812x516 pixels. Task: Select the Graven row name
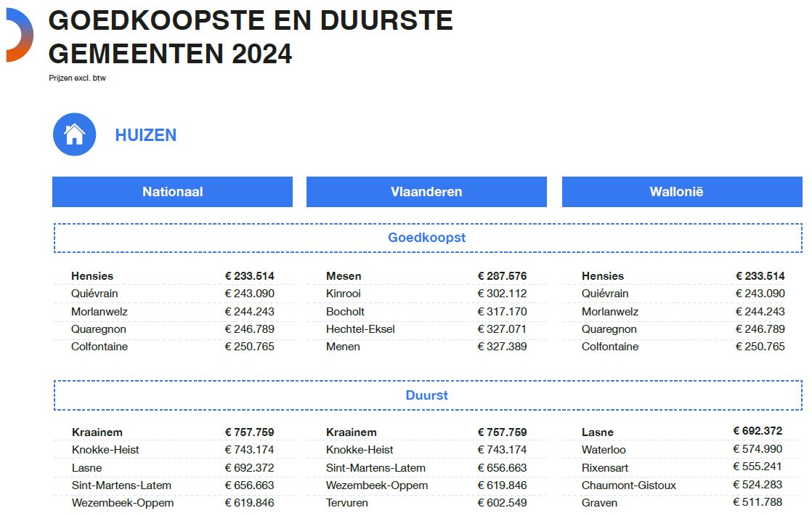pyautogui.click(x=599, y=503)
